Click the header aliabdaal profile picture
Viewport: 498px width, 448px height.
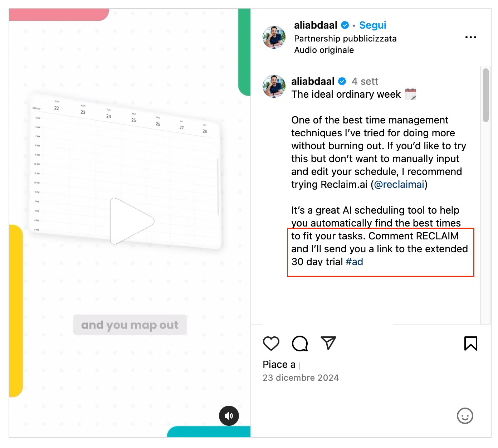pos(274,37)
